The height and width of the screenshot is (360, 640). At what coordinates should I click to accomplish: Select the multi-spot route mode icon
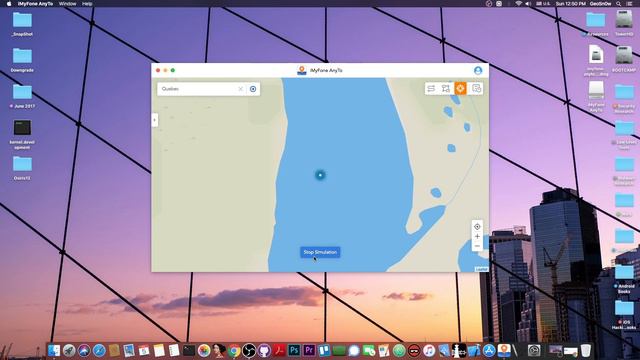(x=446, y=89)
